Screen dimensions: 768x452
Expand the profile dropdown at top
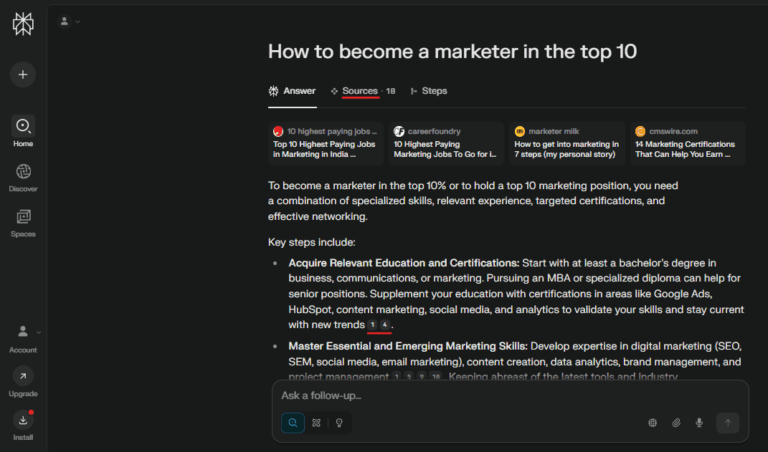tap(70, 21)
